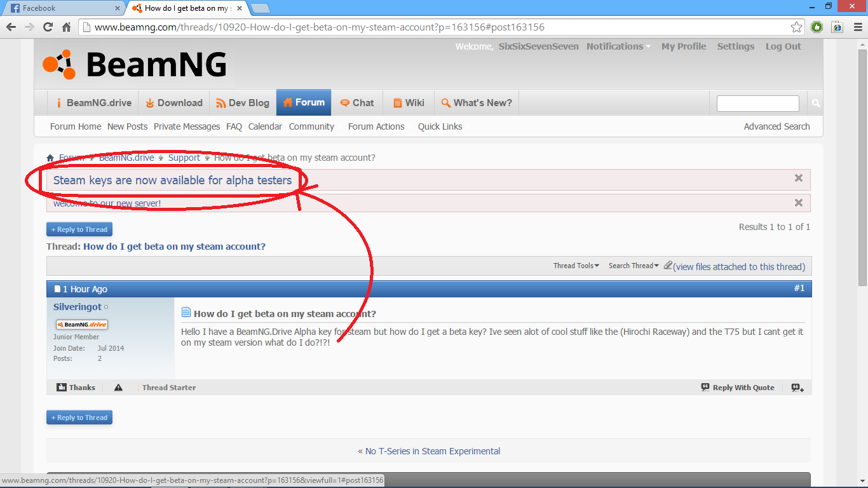Click the browser forward arrow
This screenshot has height=488, width=868.
coord(29,27)
